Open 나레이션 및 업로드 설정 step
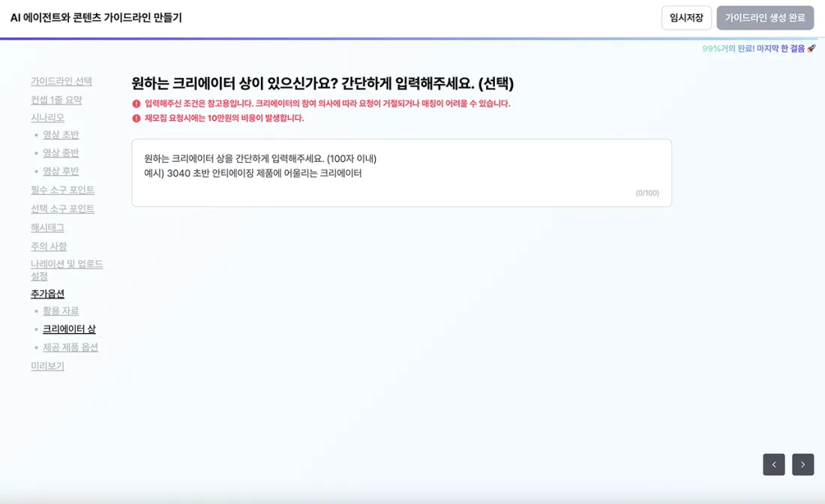The width and height of the screenshot is (825, 504). coord(66,270)
